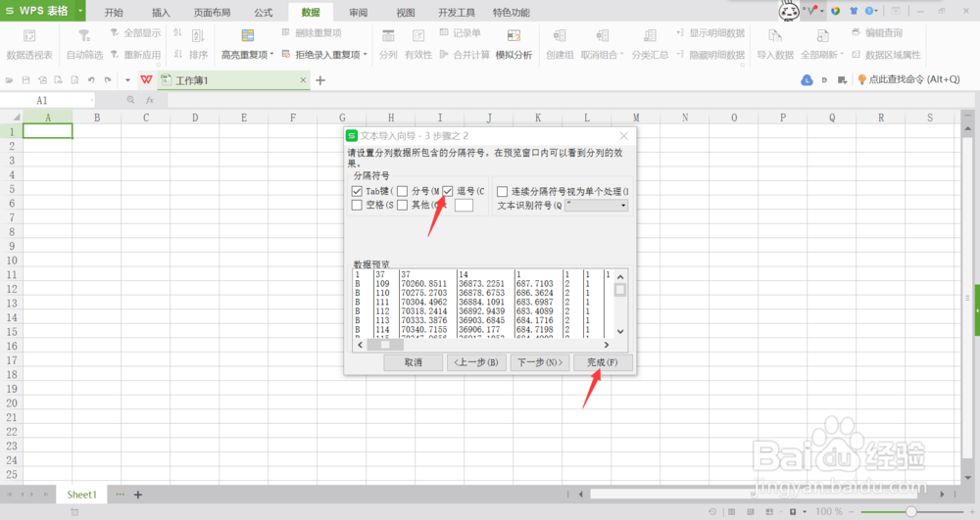Expand the 高亮重复项 dropdown arrow
980x520 pixels.
click(271, 55)
